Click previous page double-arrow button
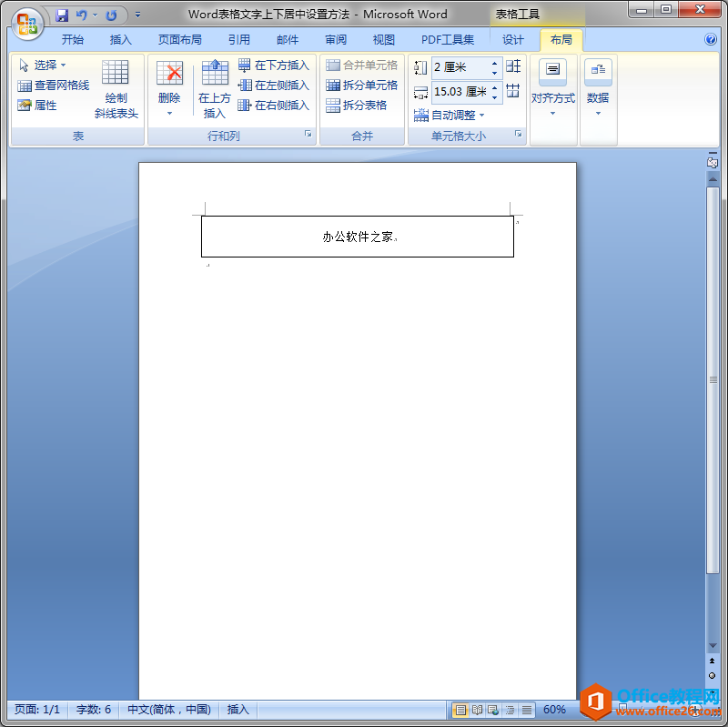The width and height of the screenshot is (728, 727). [713, 661]
